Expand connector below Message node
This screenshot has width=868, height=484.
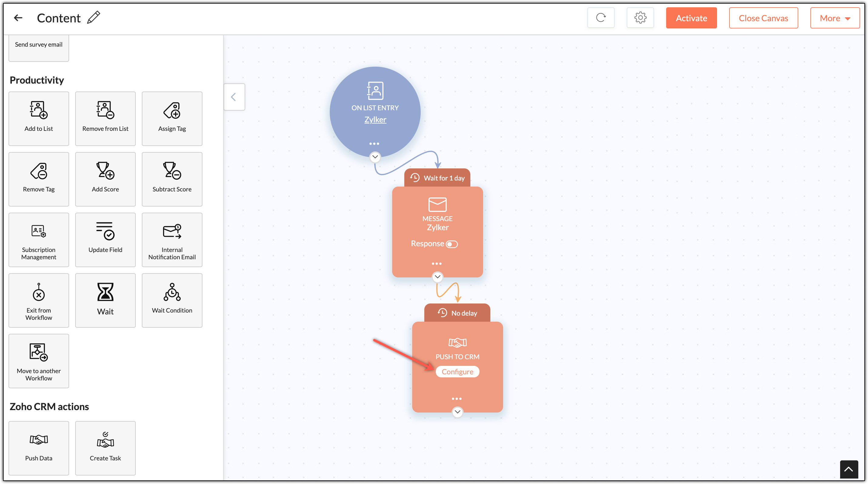437,277
